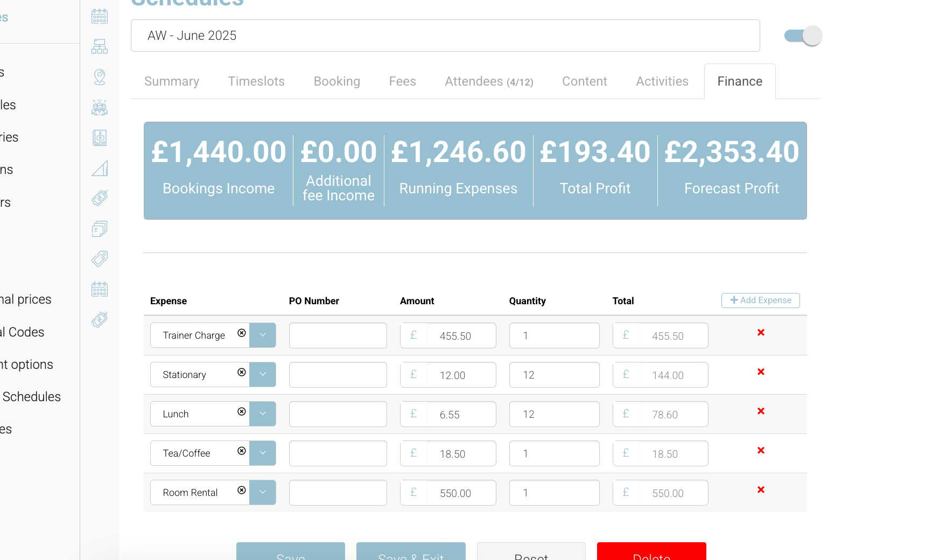Open the organization hierarchy sidebar icon

coord(100,46)
